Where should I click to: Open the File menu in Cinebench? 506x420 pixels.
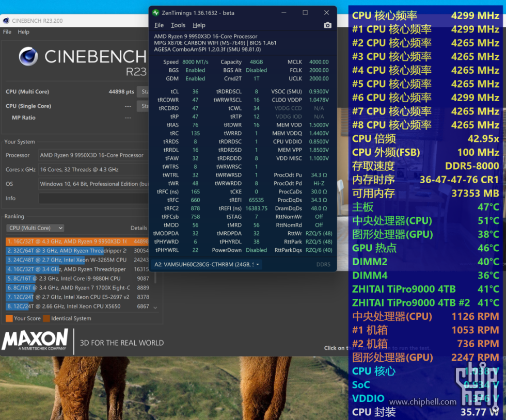click(x=7, y=32)
